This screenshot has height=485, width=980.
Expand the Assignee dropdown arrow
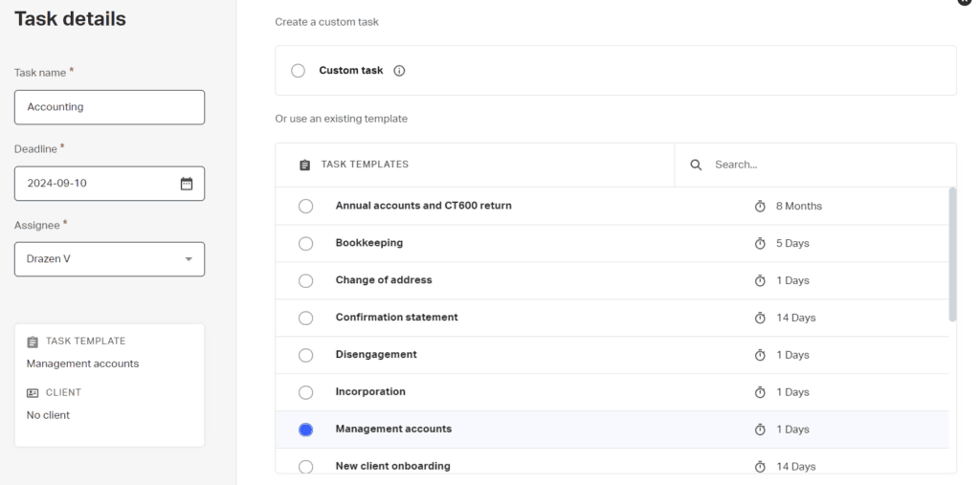click(189, 259)
